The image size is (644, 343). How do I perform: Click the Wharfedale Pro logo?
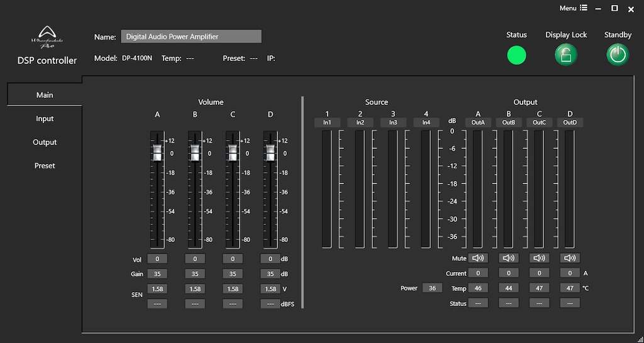pyautogui.click(x=47, y=37)
